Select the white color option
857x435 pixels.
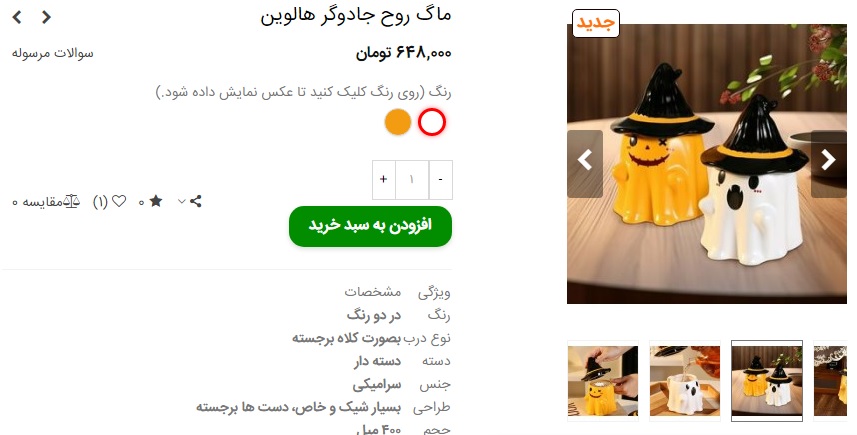[432, 122]
